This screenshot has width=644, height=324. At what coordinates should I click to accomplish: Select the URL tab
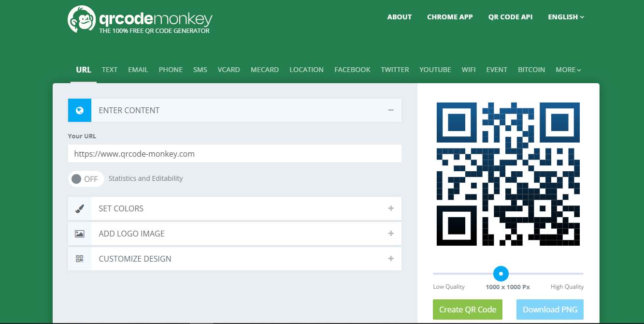point(84,70)
